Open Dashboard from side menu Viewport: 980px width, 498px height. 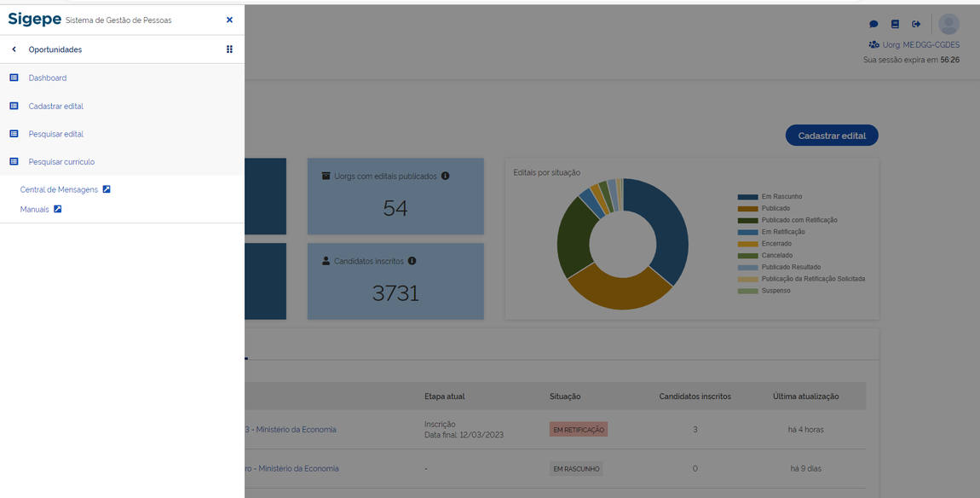tap(48, 78)
